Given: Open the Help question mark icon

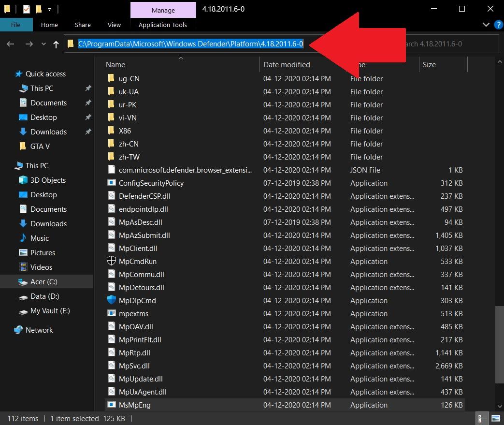Looking at the screenshot, I should [498, 25].
